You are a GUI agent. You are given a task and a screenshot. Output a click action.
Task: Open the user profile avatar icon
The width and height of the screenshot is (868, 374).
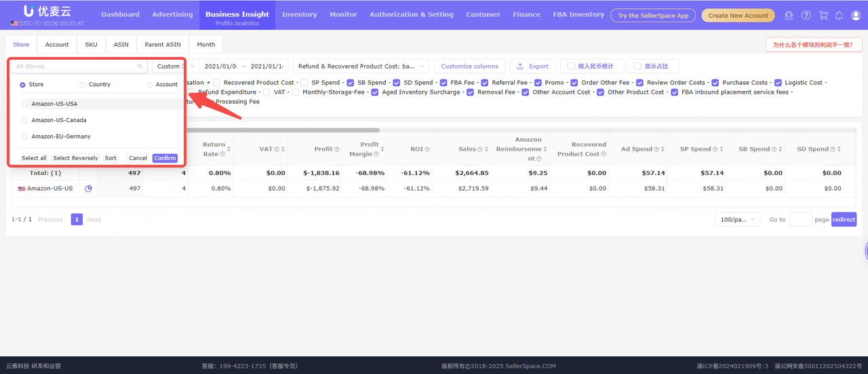(x=856, y=15)
